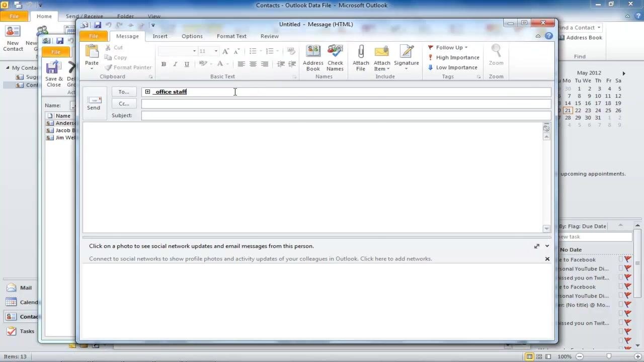
Task: Toggle Bold formatting
Action: point(164,64)
